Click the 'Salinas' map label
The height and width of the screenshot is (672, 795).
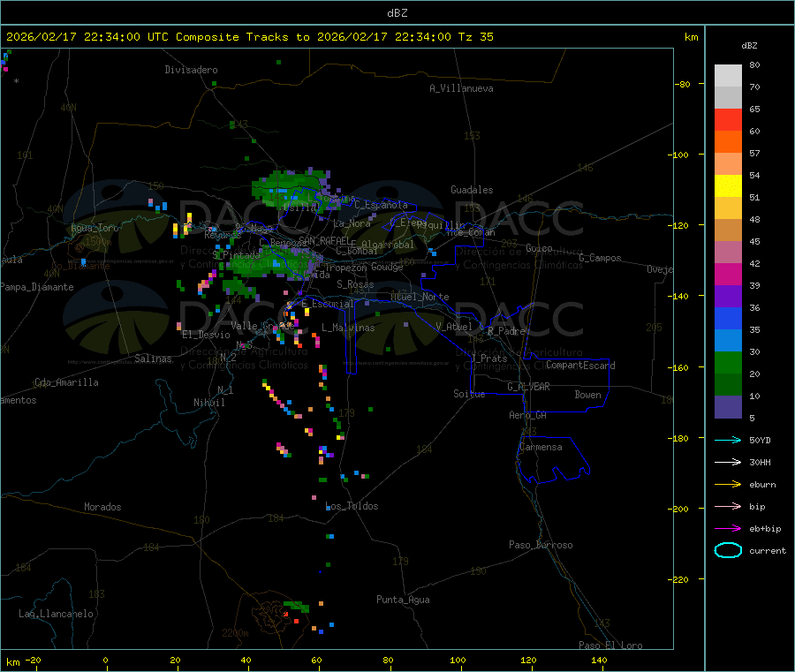[153, 359]
